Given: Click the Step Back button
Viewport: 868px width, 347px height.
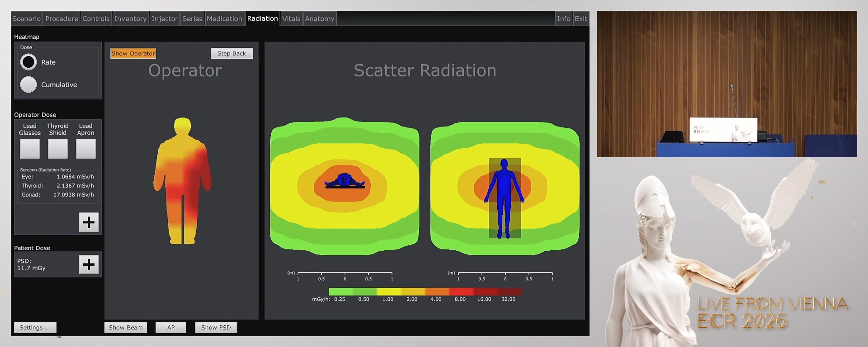Looking at the screenshot, I should [x=231, y=53].
